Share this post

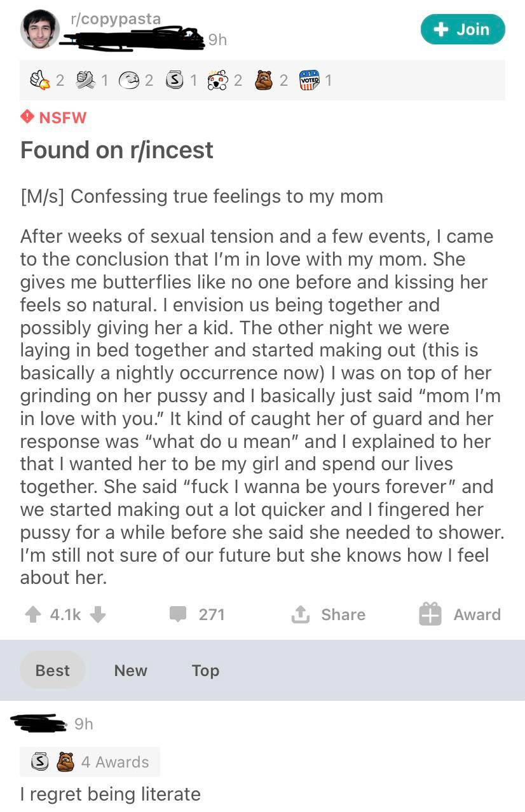[328, 614]
